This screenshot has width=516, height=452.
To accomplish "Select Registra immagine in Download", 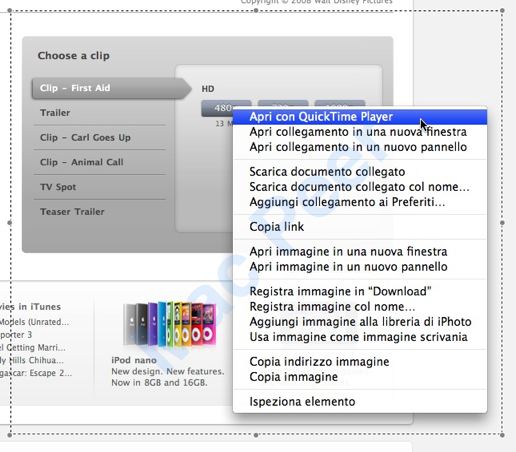I will tap(360, 291).
